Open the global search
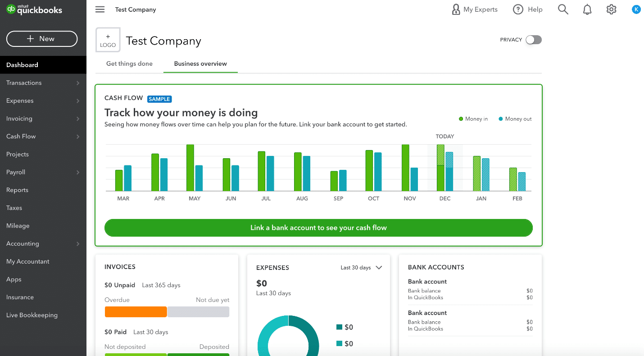 562,9
